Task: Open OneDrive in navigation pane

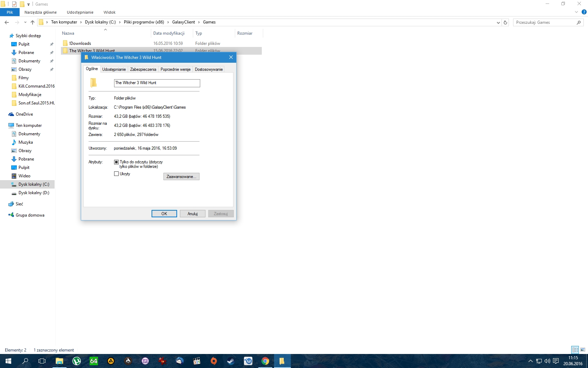Action: tap(24, 114)
